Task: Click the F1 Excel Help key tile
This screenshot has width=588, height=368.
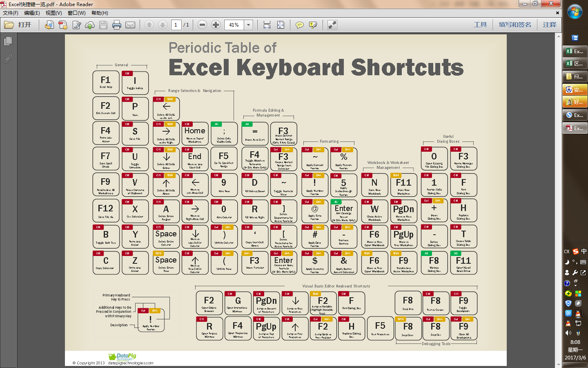Action: tap(106, 82)
